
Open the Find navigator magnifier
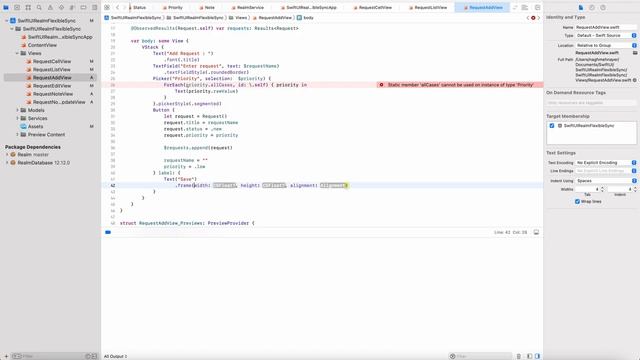click(39, 7)
